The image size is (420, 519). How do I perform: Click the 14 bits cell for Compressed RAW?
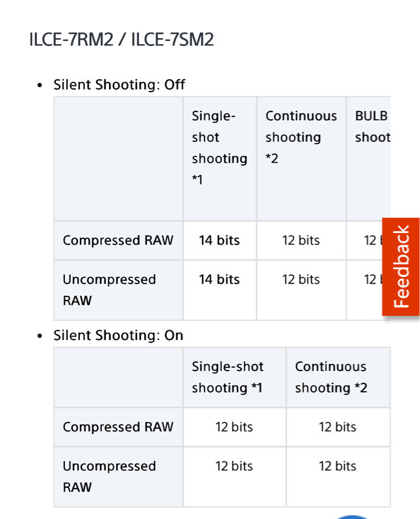pos(219,240)
